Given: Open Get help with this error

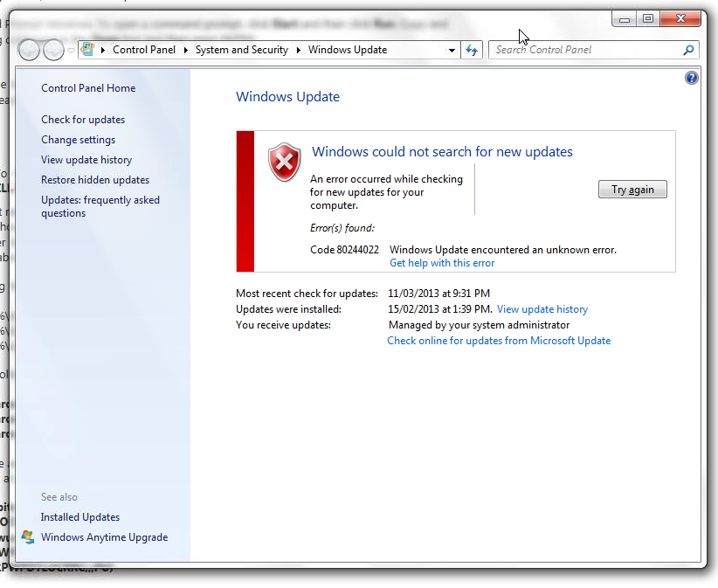Looking at the screenshot, I should coord(442,263).
